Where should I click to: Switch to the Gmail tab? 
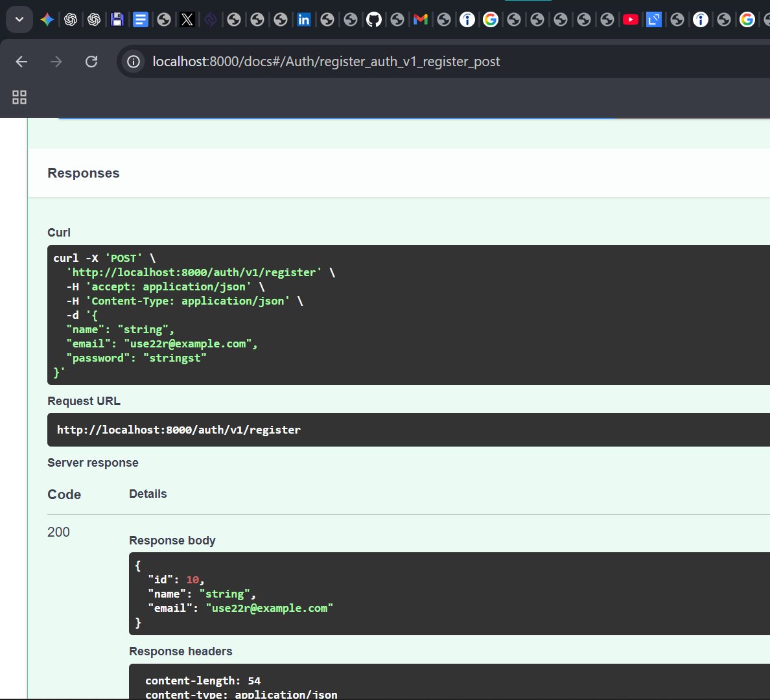421,19
